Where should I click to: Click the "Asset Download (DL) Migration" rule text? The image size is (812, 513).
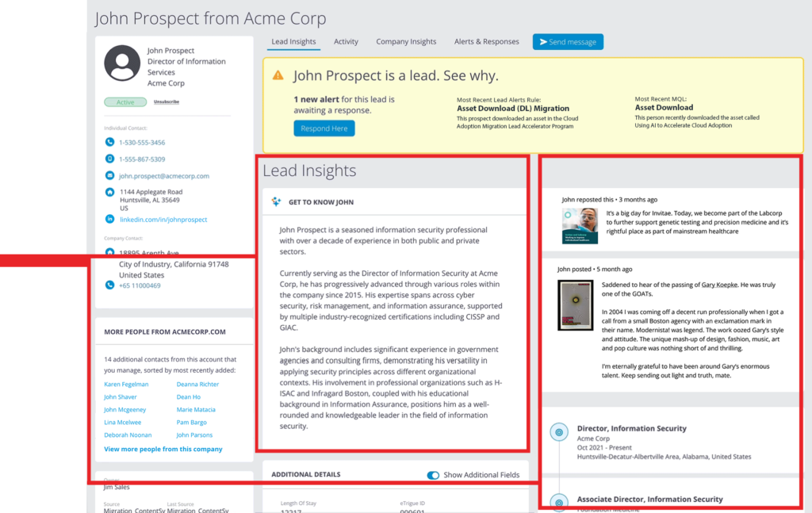(513, 108)
